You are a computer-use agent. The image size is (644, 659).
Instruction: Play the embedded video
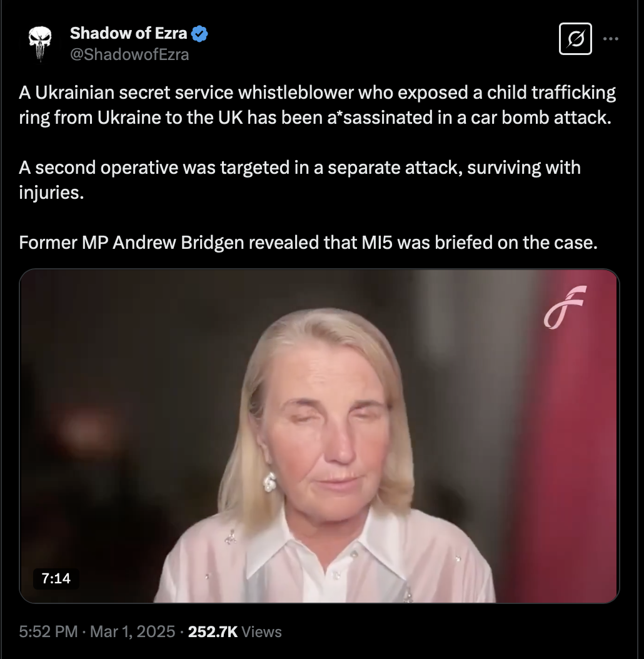319,436
